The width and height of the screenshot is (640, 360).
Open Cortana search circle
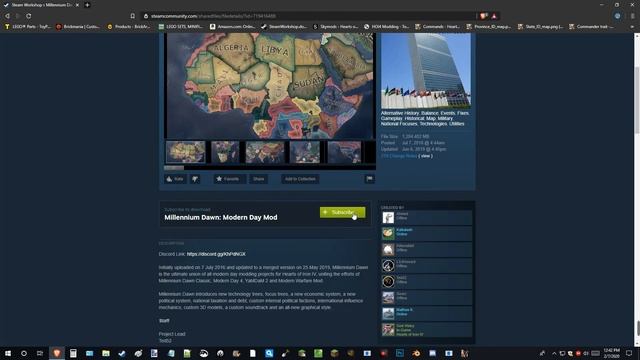pos(24,353)
